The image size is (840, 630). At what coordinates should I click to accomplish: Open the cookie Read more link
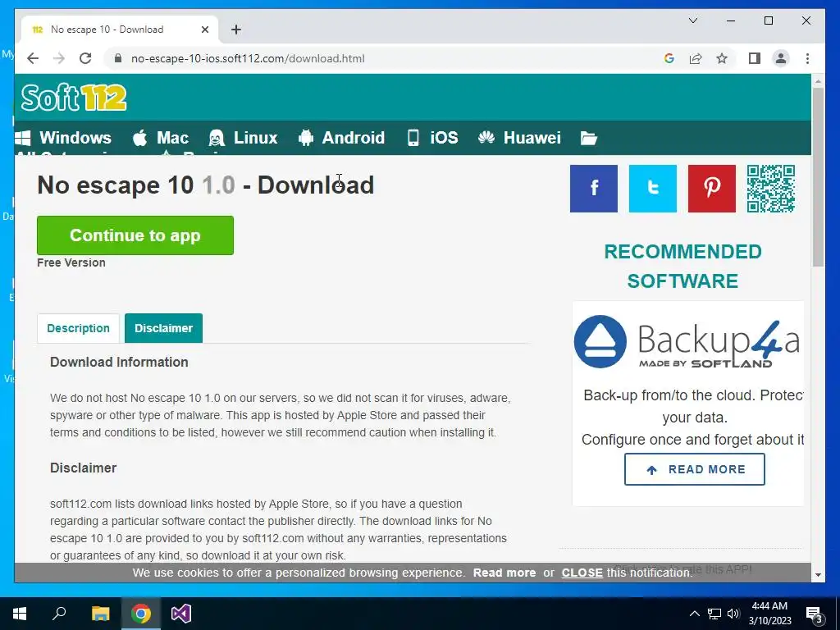point(504,573)
